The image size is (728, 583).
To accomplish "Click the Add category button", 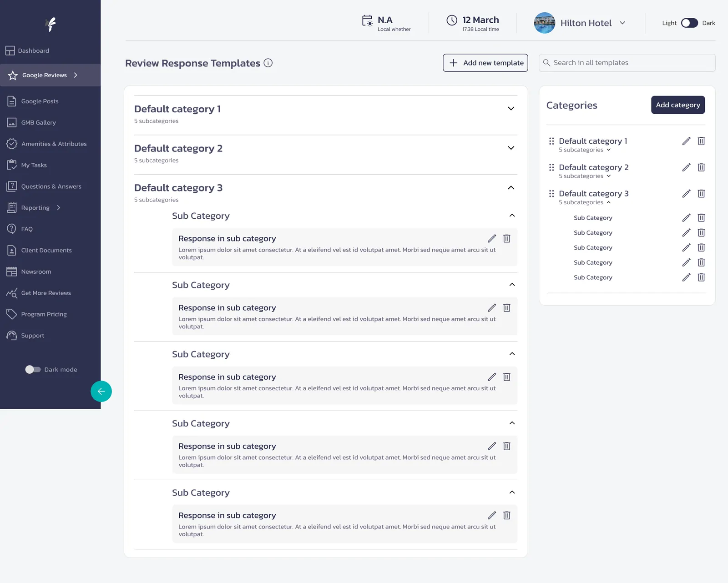I will point(678,105).
